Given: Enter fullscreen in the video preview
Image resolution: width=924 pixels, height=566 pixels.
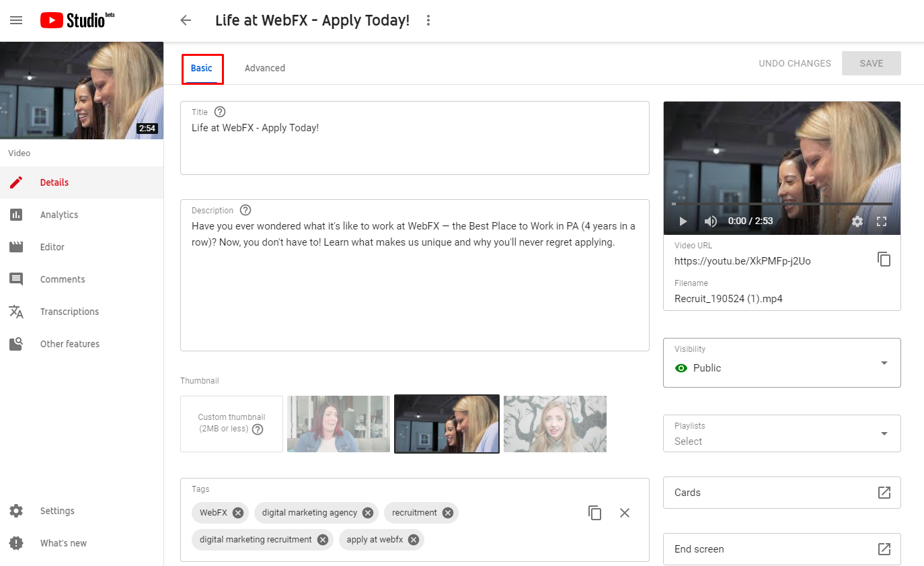Looking at the screenshot, I should point(882,221).
